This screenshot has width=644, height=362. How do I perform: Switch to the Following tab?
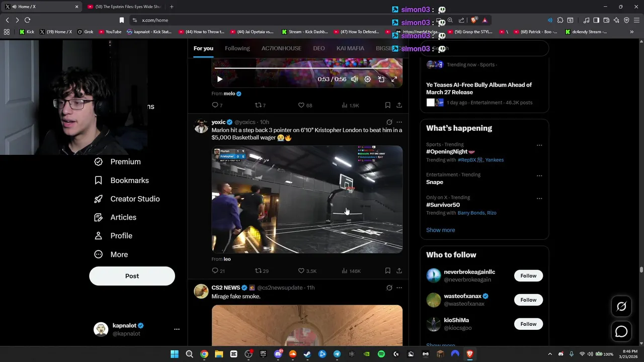(237, 48)
